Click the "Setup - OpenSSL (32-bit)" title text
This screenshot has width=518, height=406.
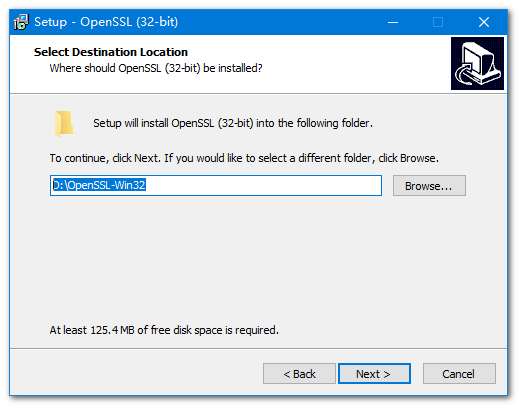pos(106,22)
